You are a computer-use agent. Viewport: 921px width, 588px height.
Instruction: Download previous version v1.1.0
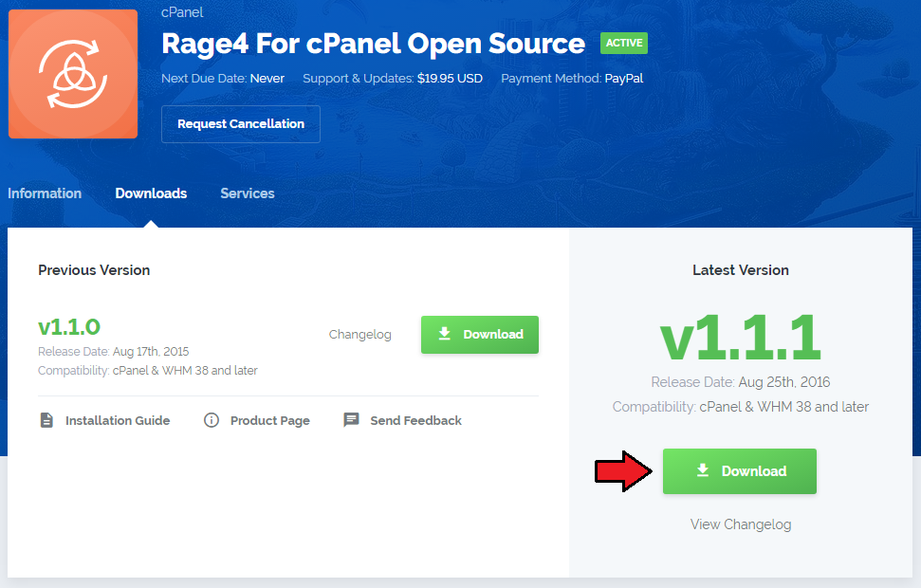coord(479,334)
